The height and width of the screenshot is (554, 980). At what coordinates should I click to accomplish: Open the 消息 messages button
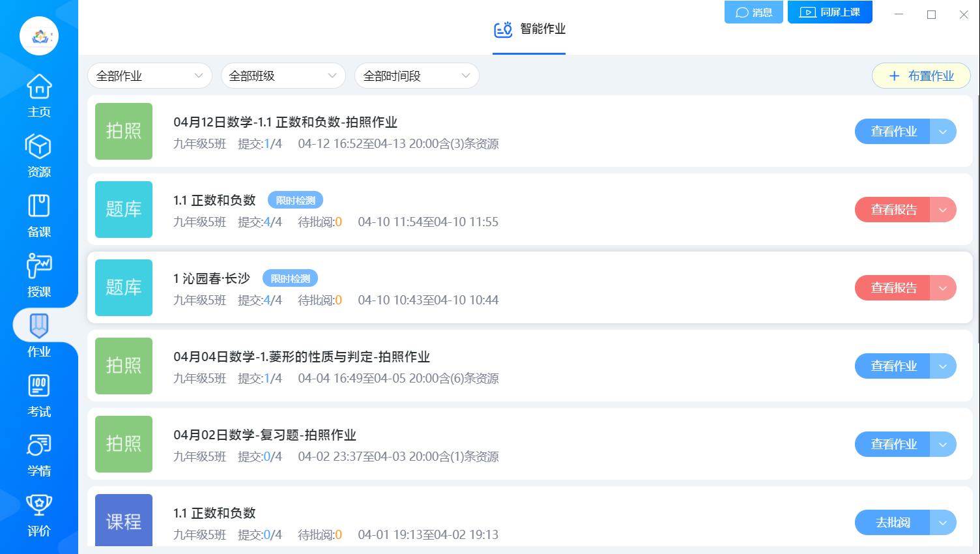[x=754, y=12]
